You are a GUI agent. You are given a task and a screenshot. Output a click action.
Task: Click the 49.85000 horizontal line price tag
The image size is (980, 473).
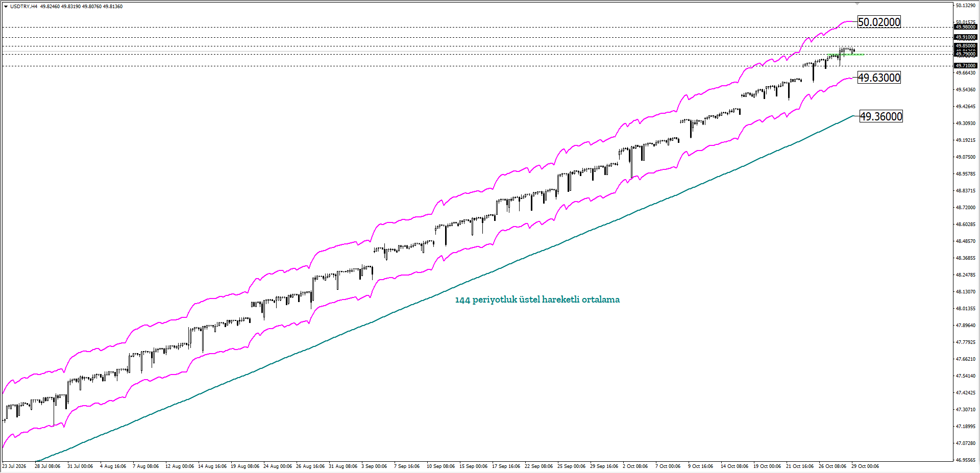click(x=965, y=46)
